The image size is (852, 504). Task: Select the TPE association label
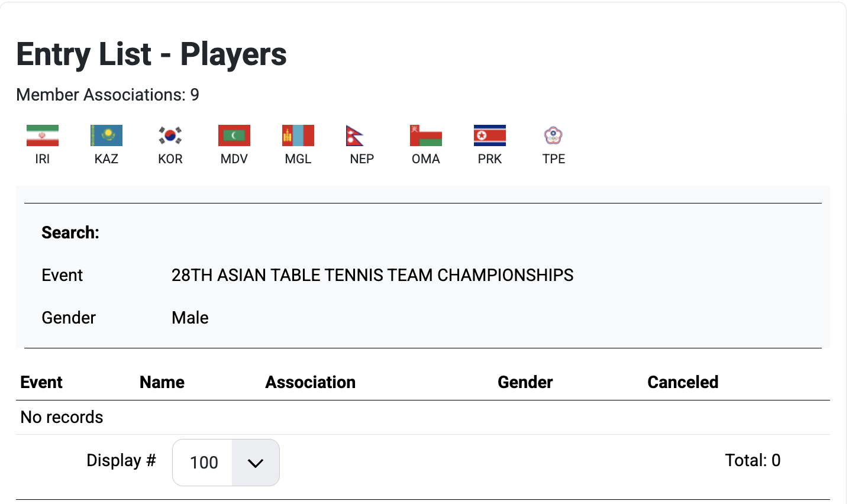(554, 159)
